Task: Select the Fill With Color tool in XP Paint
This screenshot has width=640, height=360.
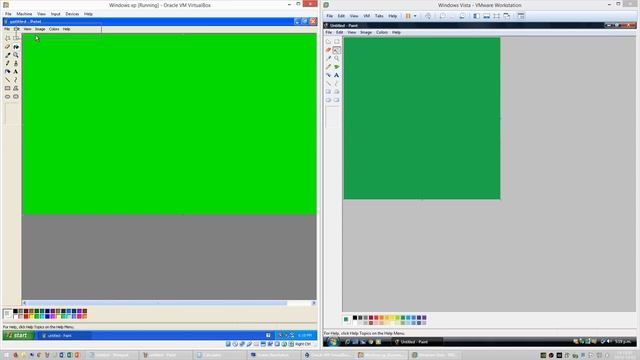Action: point(16,47)
